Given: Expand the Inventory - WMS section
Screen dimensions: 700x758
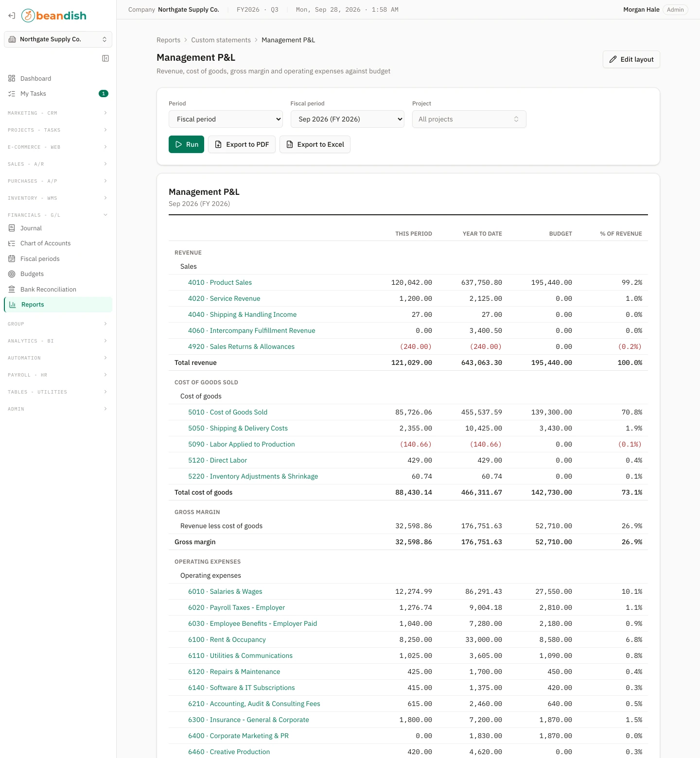Looking at the screenshot, I should point(58,198).
